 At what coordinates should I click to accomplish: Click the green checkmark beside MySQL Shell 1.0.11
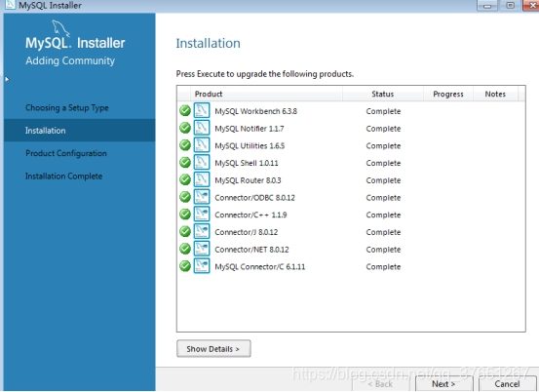tap(185, 162)
